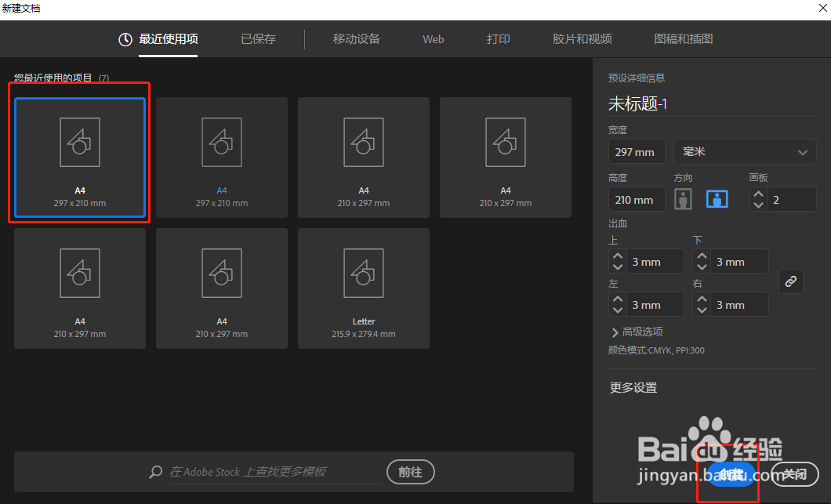Decrease right bleed (右) value
This screenshot has height=504, width=831.
(x=702, y=310)
